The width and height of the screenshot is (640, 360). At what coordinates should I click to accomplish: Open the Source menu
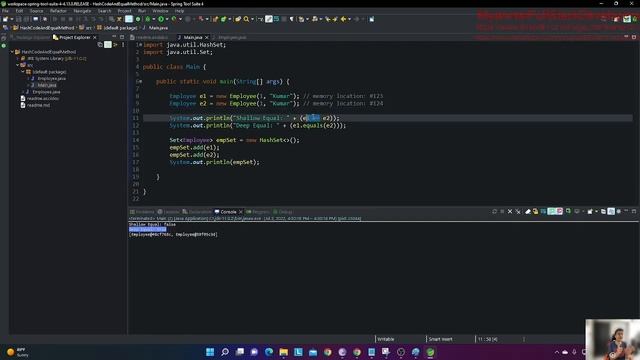point(36,11)
